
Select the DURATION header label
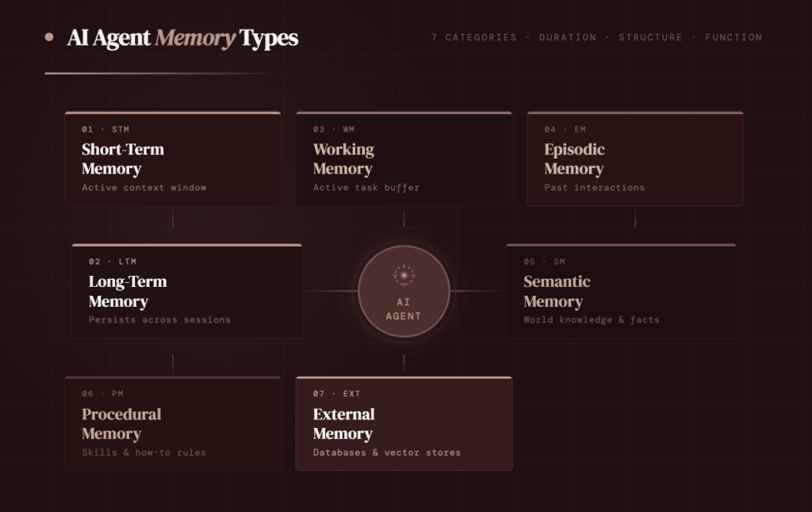click(567, 37)
